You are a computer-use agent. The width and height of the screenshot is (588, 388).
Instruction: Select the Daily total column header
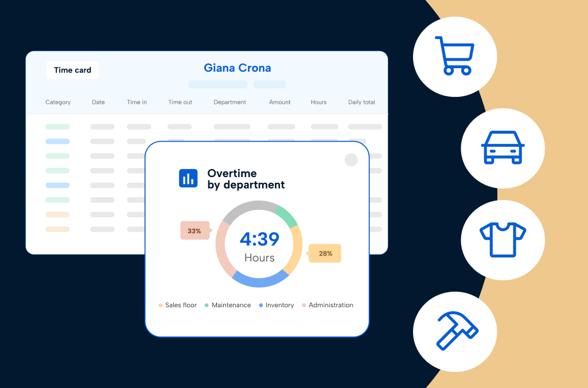tap(361, 102)
